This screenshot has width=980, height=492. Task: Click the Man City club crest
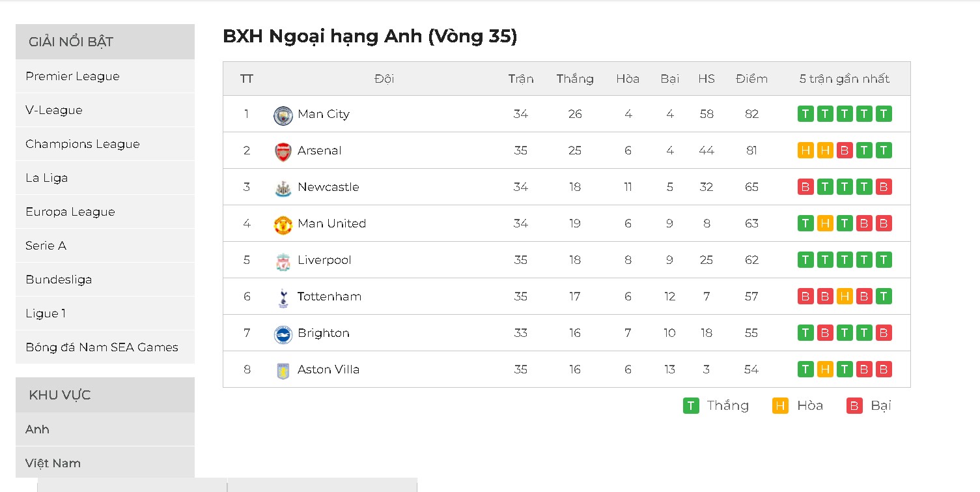[283, 115]
